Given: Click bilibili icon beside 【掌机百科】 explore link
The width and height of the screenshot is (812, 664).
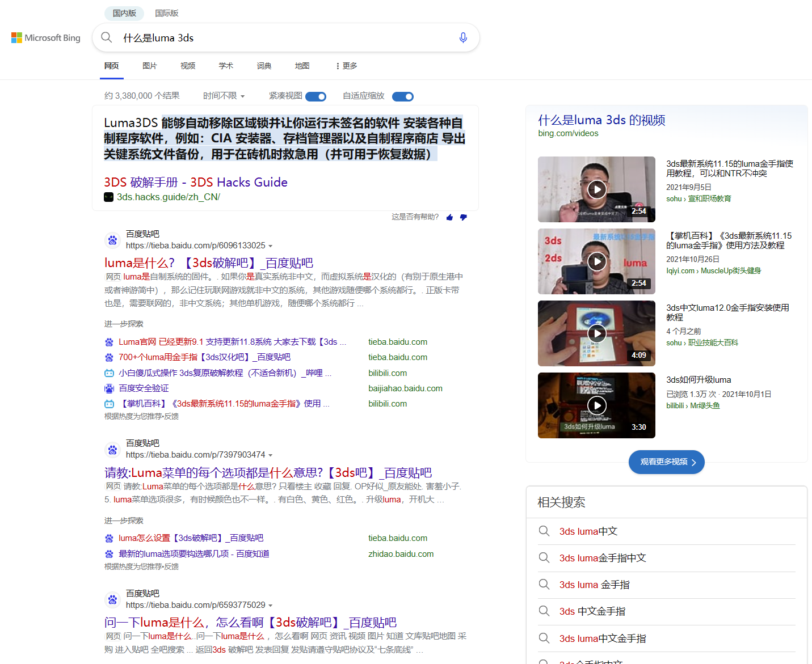Looking at the screenshot, I should pos(109,404).
